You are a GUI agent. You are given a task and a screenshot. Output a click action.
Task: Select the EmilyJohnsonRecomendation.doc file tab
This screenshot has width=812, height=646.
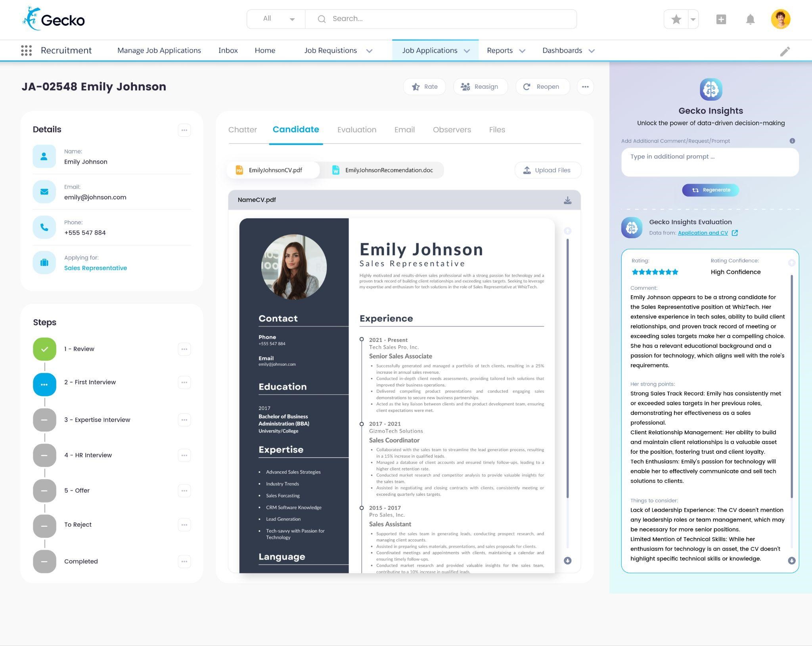(x=383, y=170)
